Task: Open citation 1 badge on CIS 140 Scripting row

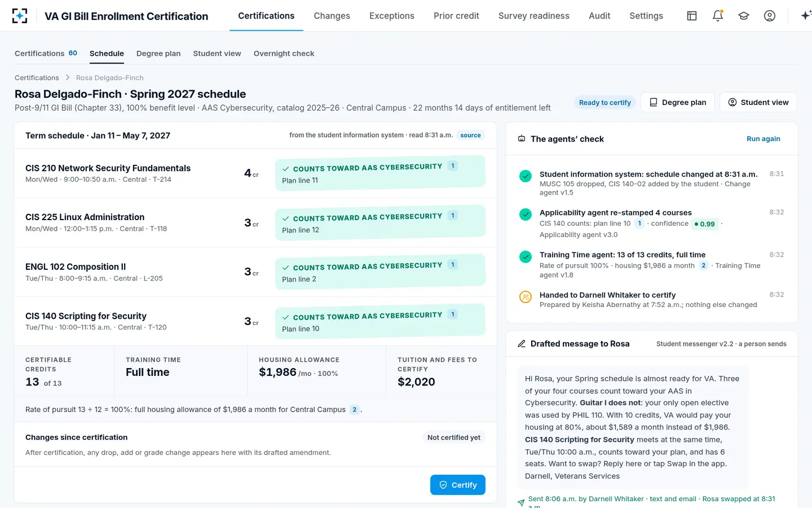Action: [452, 314]
